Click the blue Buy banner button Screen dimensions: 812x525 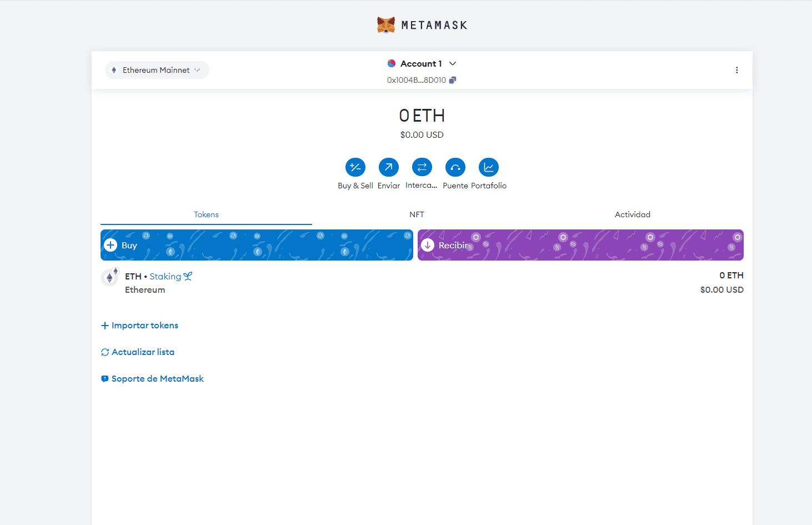257,245
